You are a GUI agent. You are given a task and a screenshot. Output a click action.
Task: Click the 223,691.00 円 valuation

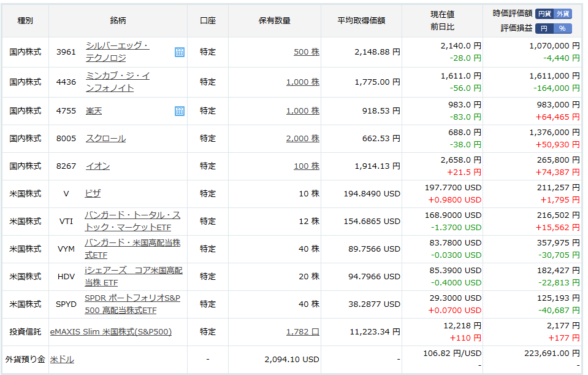(552, 354)
